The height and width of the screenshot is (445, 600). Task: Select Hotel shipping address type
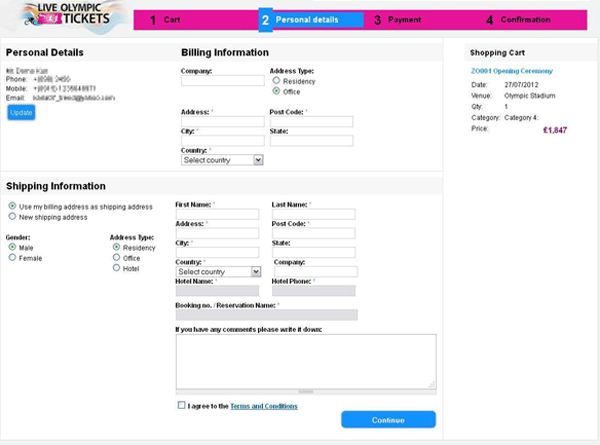117,268
